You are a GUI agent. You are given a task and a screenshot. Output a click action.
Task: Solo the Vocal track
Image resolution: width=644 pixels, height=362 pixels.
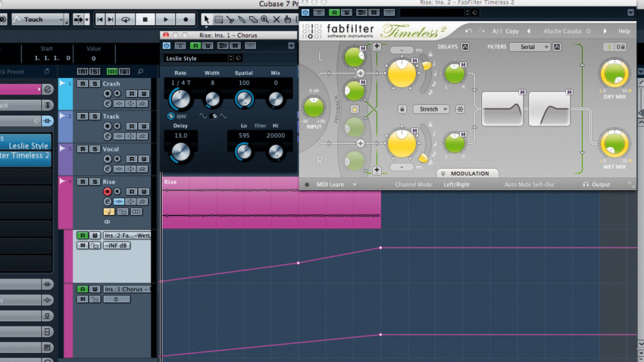(x=95, y=148)
